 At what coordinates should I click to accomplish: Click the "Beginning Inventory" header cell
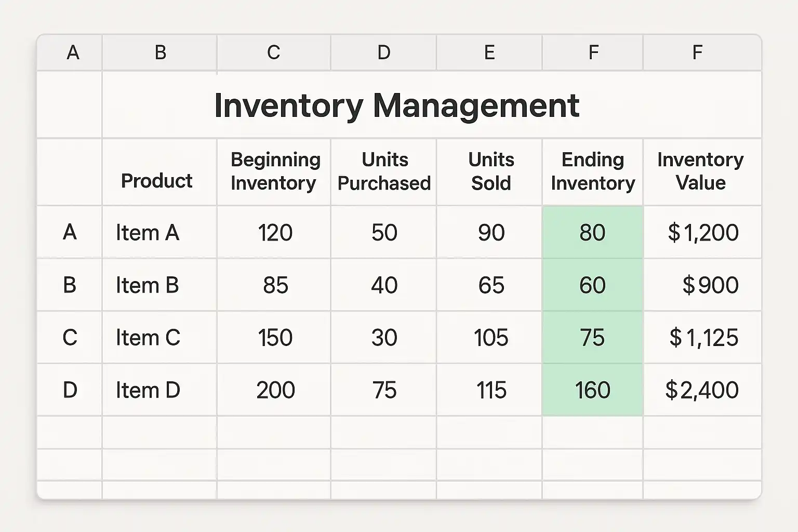click(x=274, y=171)
